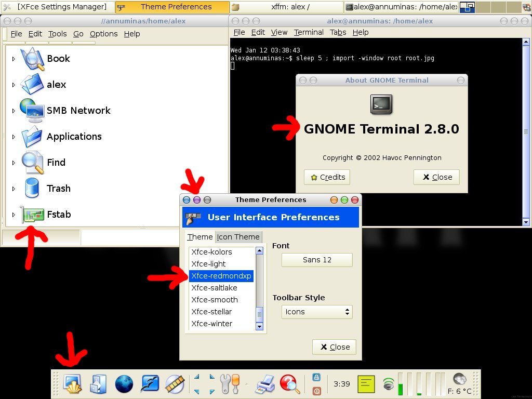Click the Book magnifier icon in xffm

pyautogui.click(x=33, y=59)
